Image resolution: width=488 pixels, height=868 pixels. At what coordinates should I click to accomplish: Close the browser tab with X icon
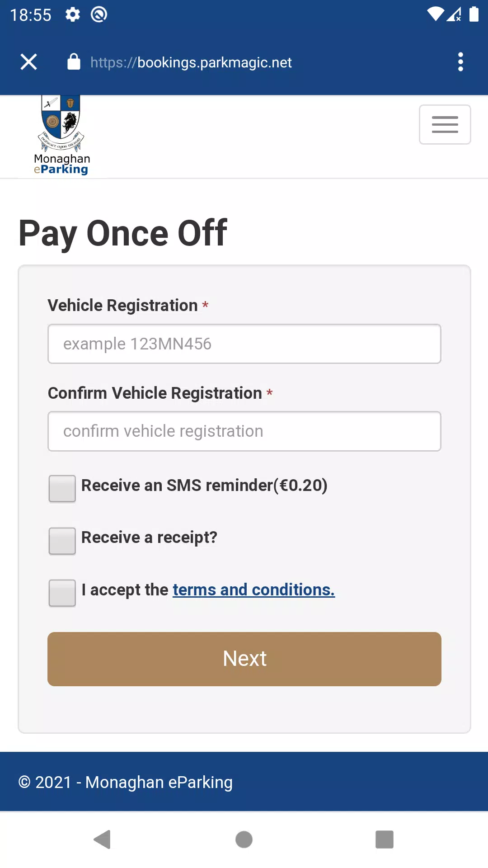coord(28,62)
